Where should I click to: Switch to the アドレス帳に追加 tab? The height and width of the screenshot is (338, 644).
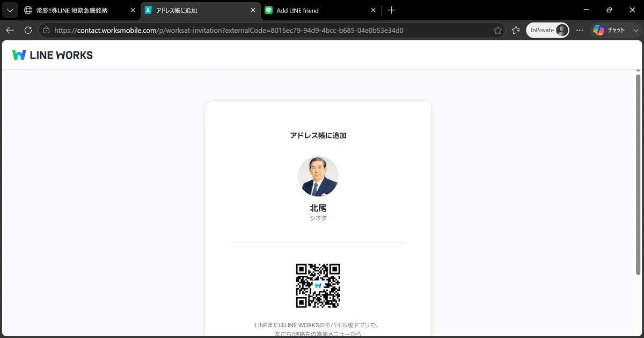200,10
